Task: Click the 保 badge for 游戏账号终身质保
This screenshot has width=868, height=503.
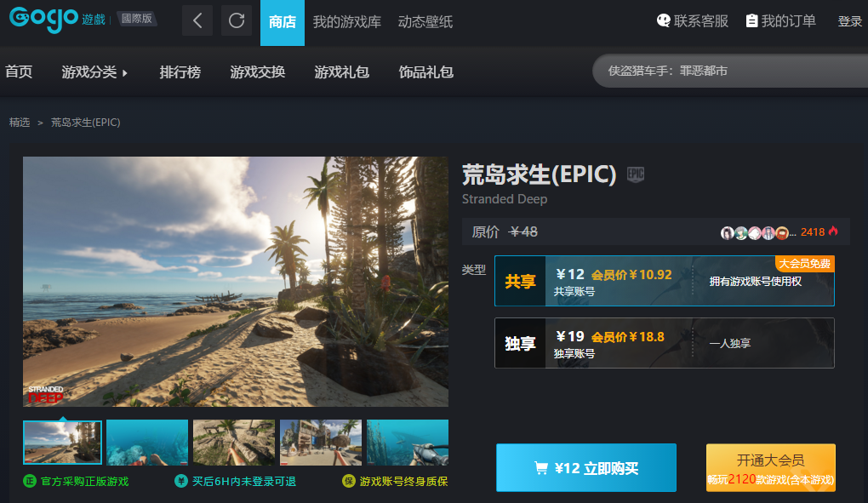Action: 349,481
